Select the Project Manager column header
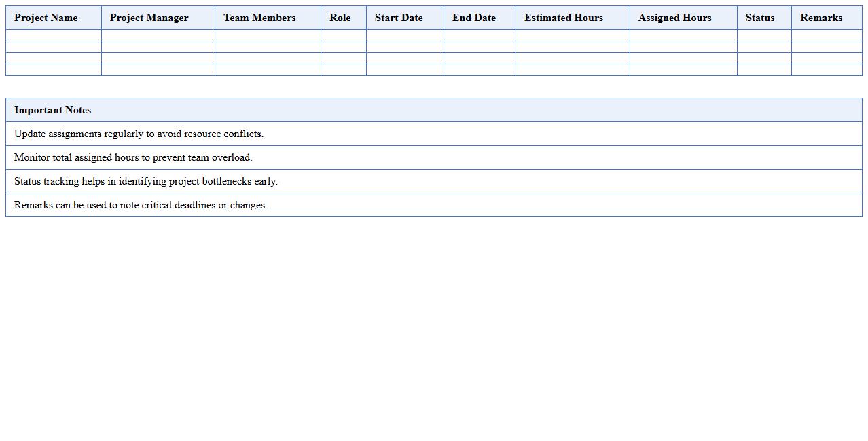Screen dimensions: 868x441 tap(149, 18)
